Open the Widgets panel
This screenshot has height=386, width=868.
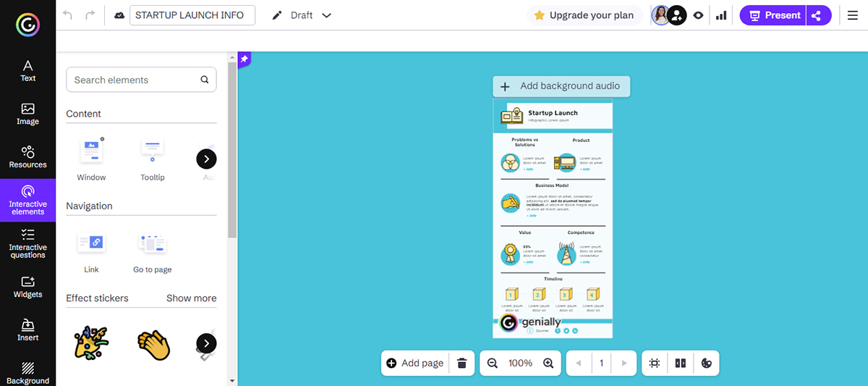click(x=27, y=287)
